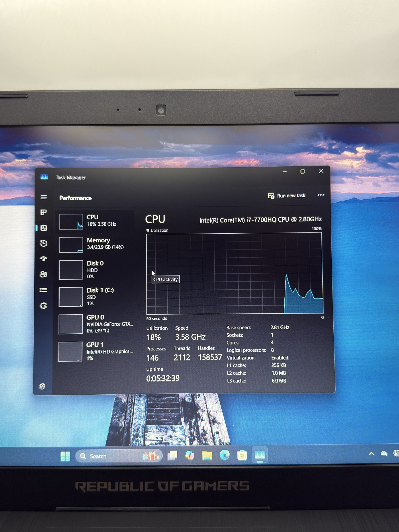Open App history sidebar icon

coord(43,243)
